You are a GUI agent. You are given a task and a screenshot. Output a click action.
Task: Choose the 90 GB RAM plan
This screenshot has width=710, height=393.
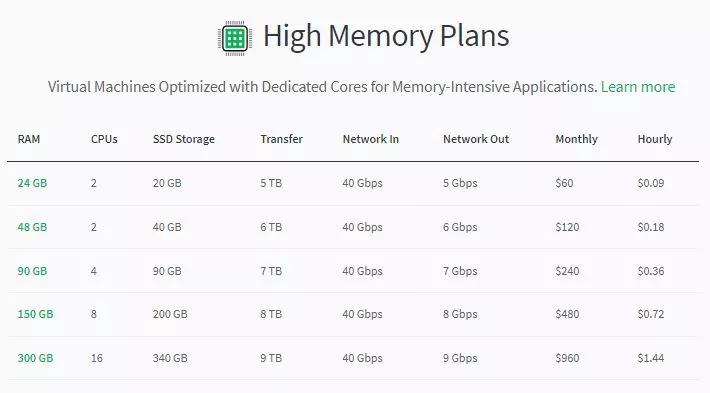pyautogui.click(x=32, y=271)
